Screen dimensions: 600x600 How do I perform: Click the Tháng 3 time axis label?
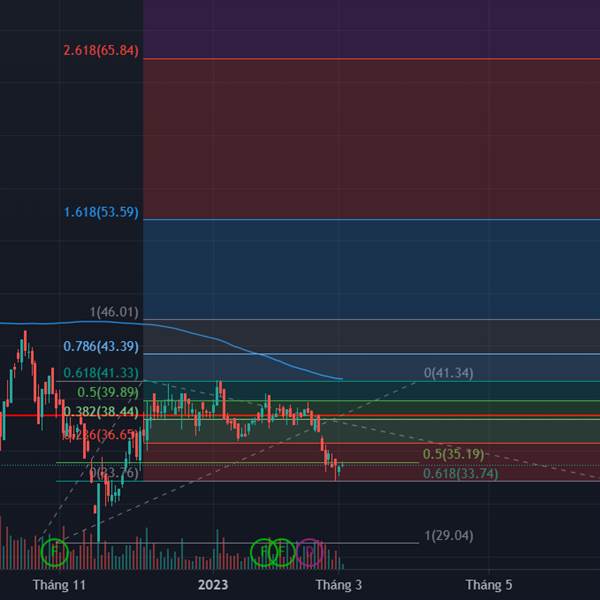coord(338,585)
